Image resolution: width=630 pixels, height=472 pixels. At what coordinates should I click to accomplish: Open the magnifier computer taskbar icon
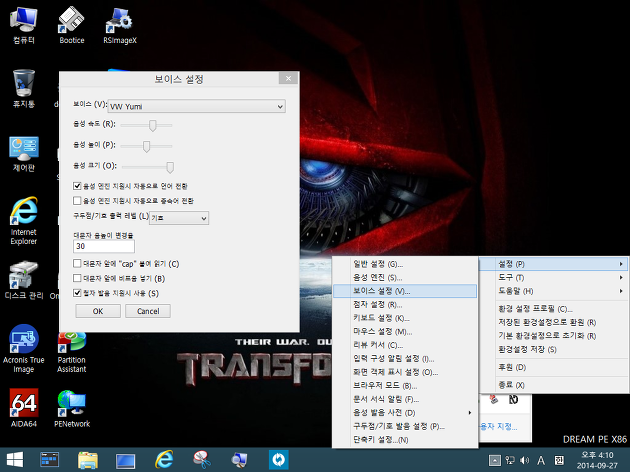pyautogui.click(x=239, y=460)
